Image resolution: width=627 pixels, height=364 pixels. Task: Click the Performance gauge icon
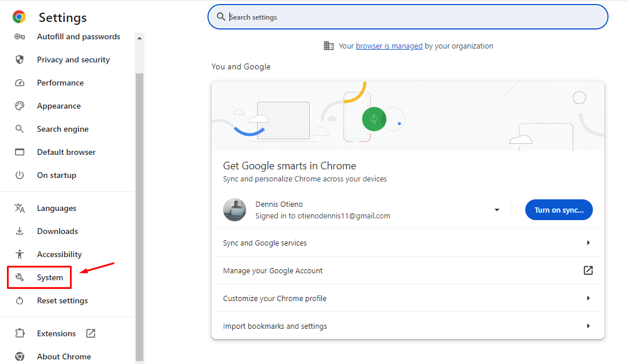click(20, 83)
